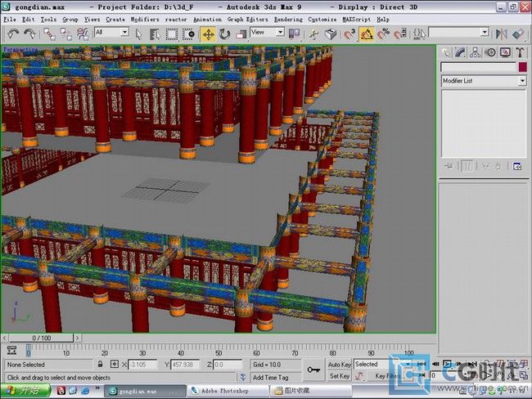Open the File menu
Image resolution: width=532 pixels, height=399 pixels.
tap(10, 20)
